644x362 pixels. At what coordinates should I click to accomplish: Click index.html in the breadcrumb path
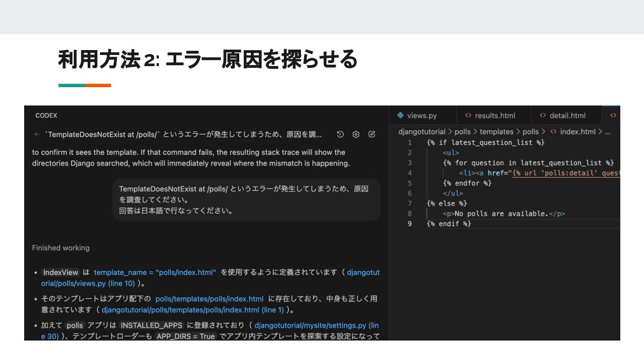pos(578,132)
